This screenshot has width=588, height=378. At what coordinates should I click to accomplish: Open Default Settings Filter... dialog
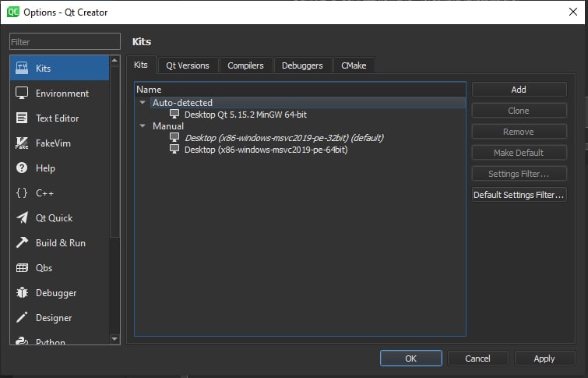[519, 195]
